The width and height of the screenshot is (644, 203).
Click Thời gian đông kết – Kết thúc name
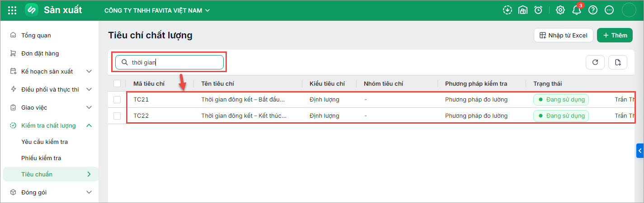pos(244,115)
